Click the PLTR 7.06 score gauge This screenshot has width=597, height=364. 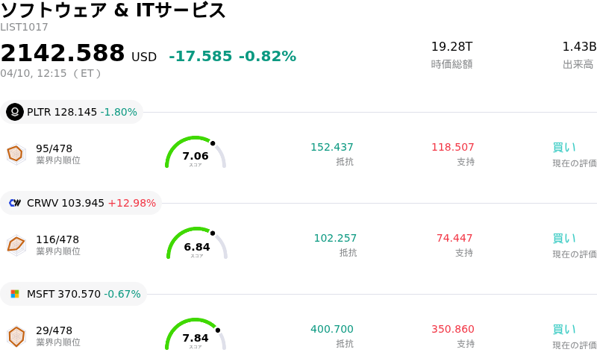pyautogui.click(x=196, y=154)
